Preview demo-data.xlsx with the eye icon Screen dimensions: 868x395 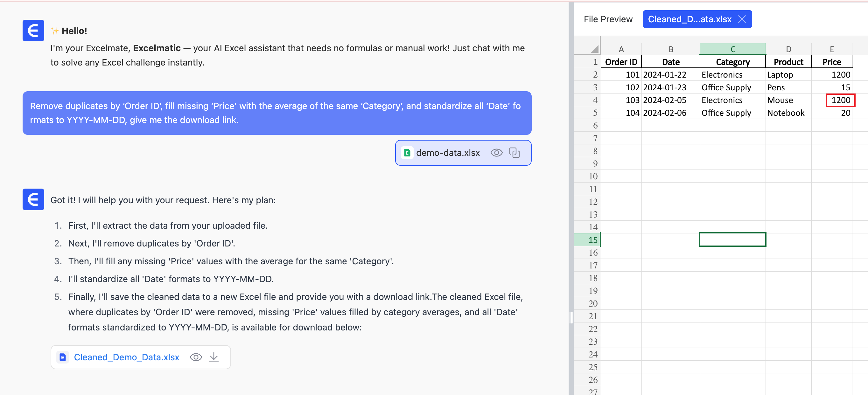tap(496, 153)
